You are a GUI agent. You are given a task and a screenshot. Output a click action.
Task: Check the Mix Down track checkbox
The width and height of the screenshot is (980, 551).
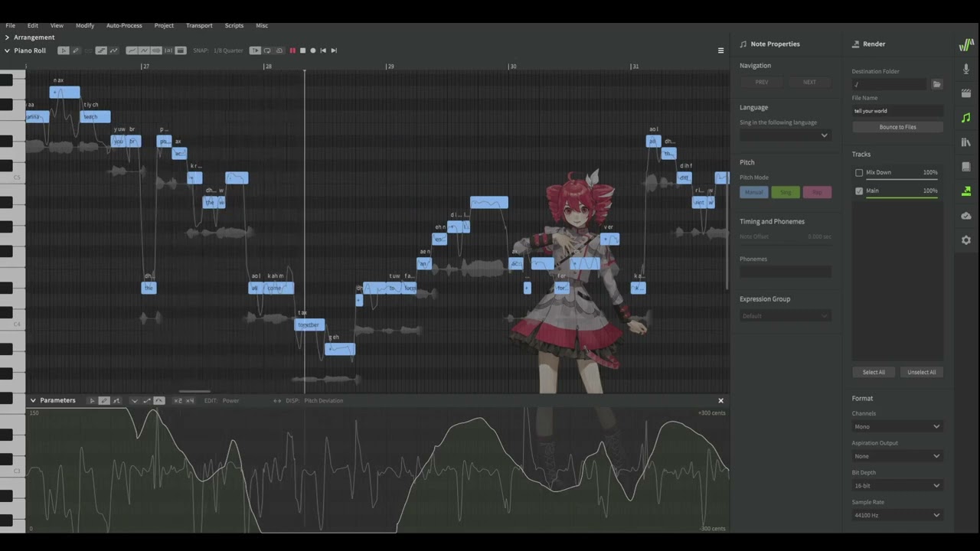(x=859, y=172)
